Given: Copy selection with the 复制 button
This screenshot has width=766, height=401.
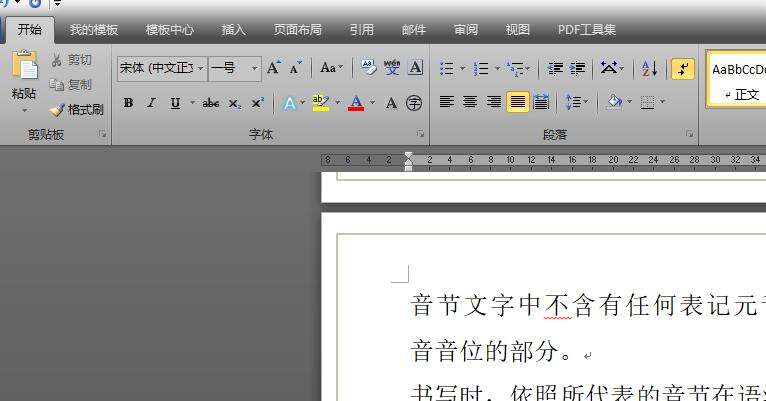Looking at the screenshot, I should point(71,85).
